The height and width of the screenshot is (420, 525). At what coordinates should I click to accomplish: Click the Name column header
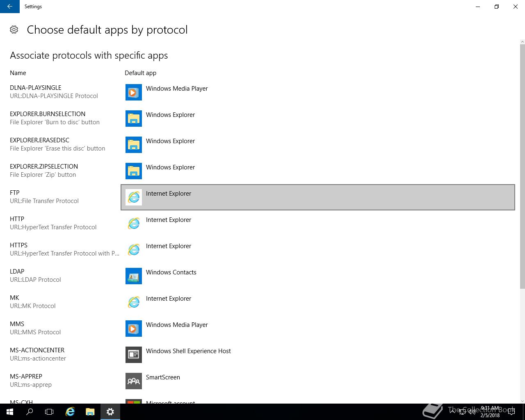tap(18, 73)
